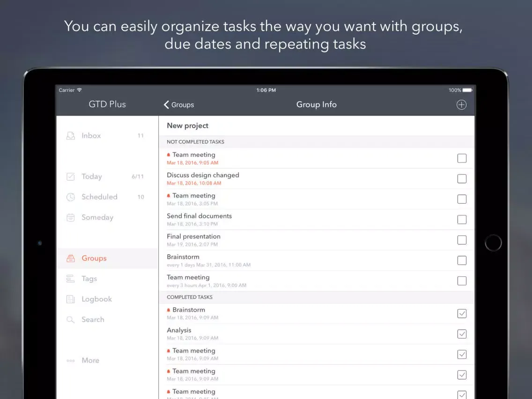Edit the New project group name

pyautogui.click(x=188, y=126)
